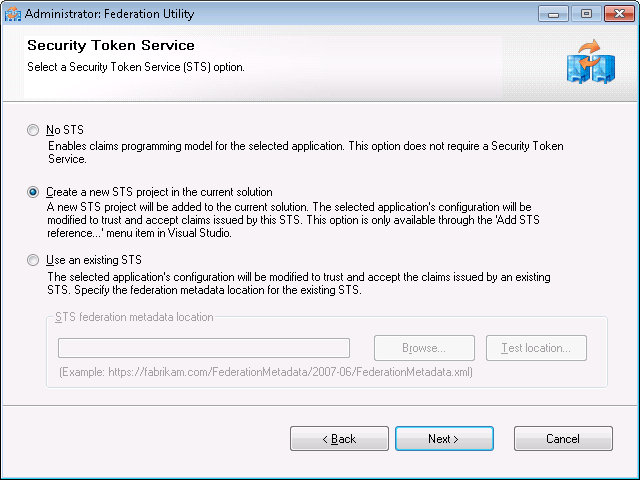Proceed by clicking Next

coord(444,439)
